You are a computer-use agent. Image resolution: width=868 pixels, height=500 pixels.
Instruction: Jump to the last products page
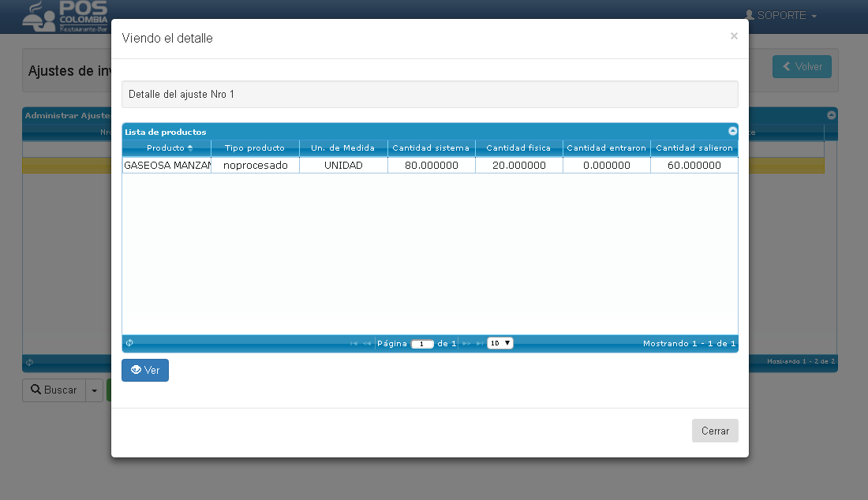480,344
